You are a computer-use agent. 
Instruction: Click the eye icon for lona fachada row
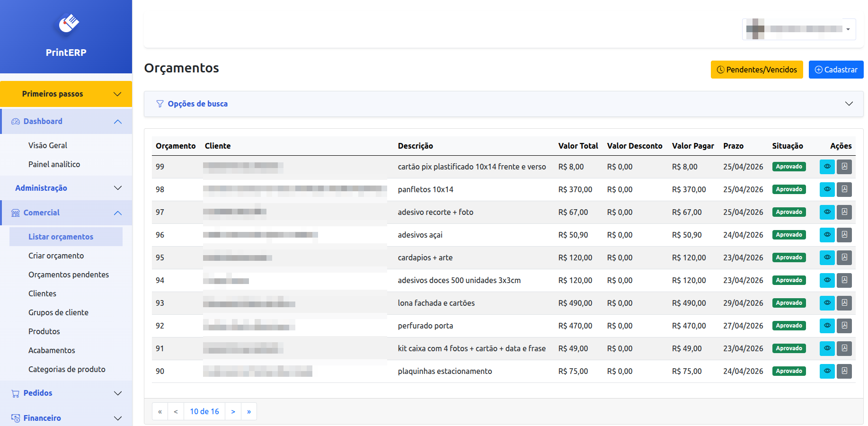point(827,303)
